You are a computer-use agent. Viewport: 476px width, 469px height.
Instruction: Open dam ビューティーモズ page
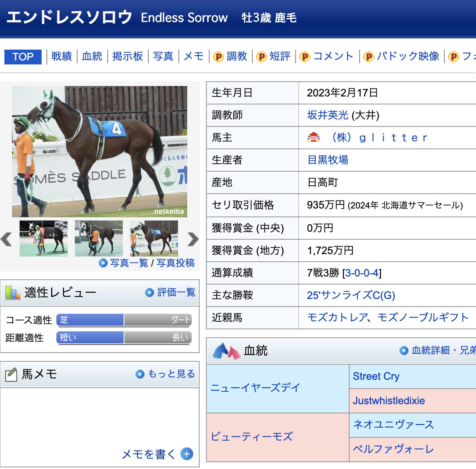[252, 437]
